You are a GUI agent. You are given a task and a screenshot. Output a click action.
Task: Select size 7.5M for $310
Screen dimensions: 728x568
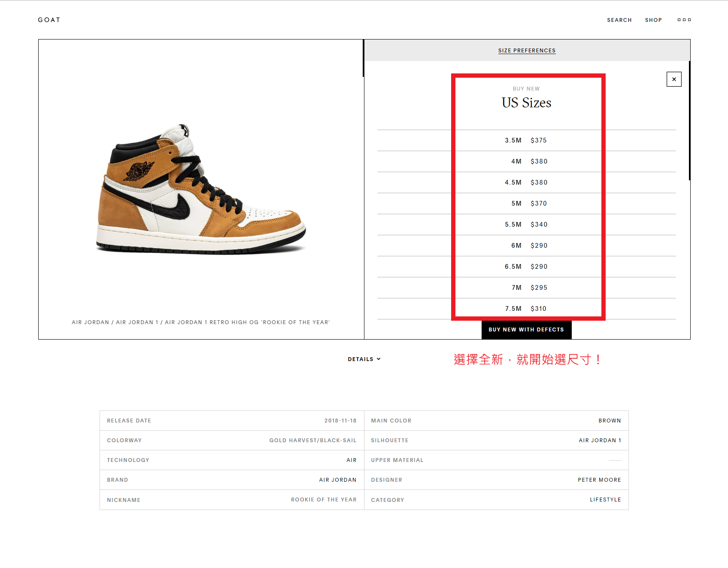pyautogui.click(x=526, y=309)
